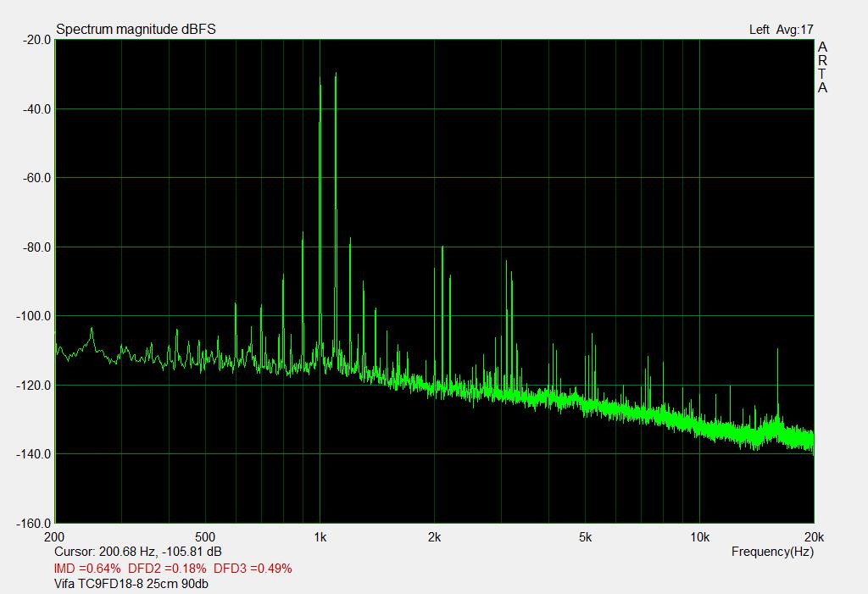Click the -120.0 y-axis label

click(31, 386)
